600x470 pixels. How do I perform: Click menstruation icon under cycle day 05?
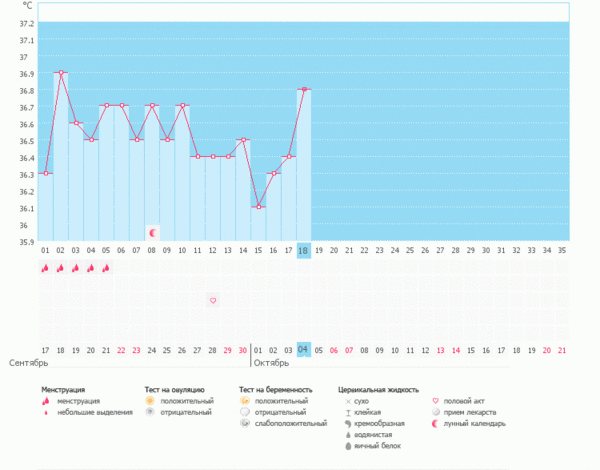tap(106, 268)
